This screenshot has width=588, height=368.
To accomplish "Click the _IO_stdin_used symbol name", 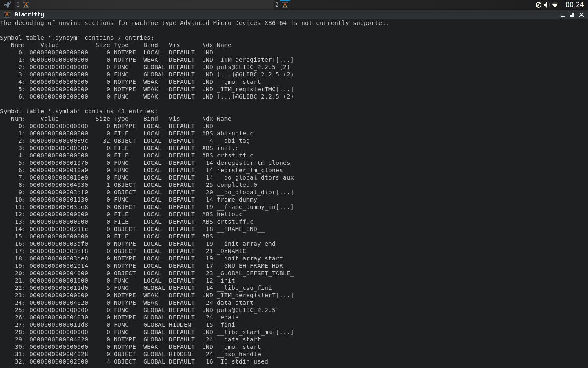I will pyautogui.click(x=242, y=361).
